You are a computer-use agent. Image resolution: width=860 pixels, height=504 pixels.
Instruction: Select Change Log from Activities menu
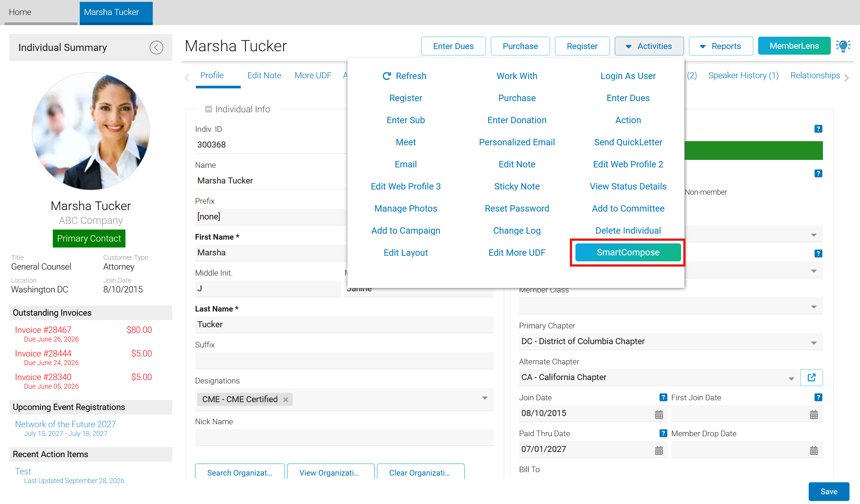pos(517,231)
